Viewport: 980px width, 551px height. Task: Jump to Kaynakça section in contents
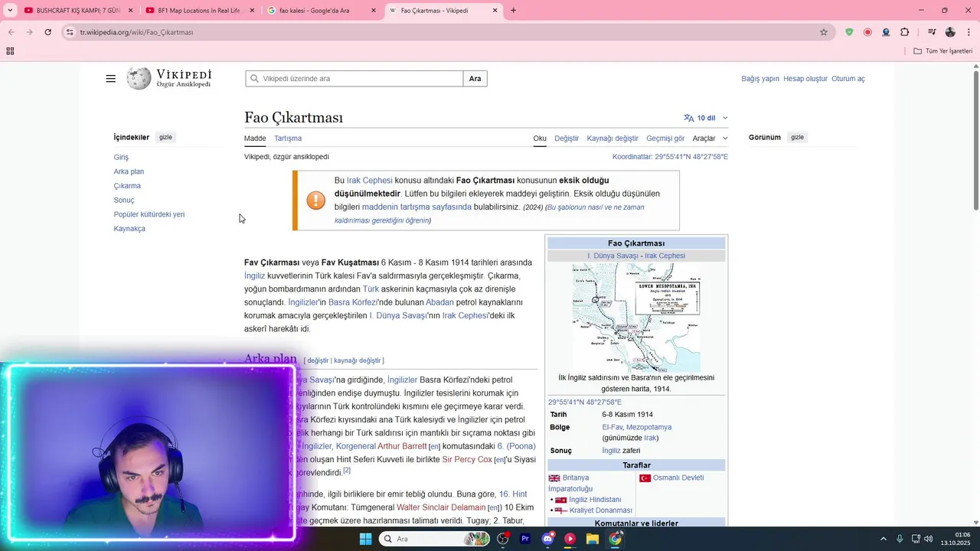(x=129, y=229)
